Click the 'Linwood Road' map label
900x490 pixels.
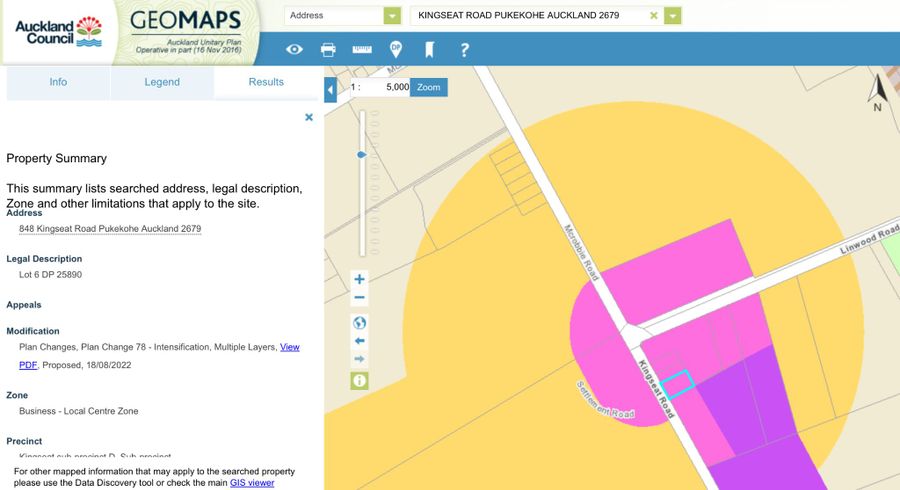click(x=870, y=240)
